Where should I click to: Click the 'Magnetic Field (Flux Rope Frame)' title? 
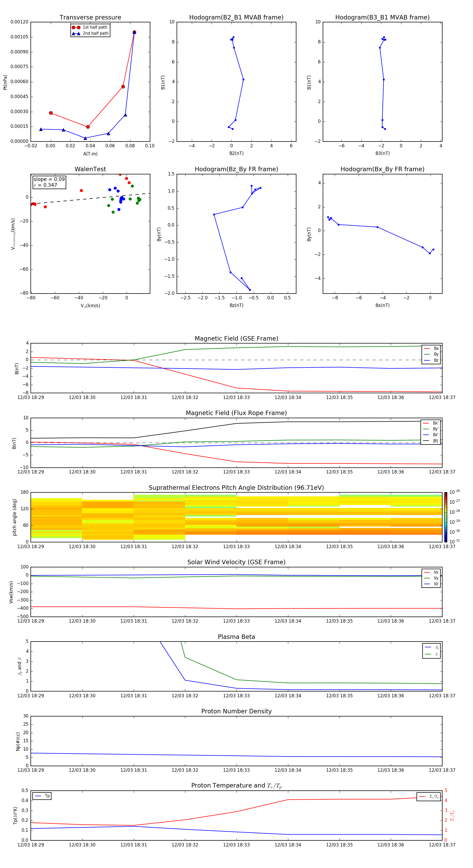(x=236, y=413)
